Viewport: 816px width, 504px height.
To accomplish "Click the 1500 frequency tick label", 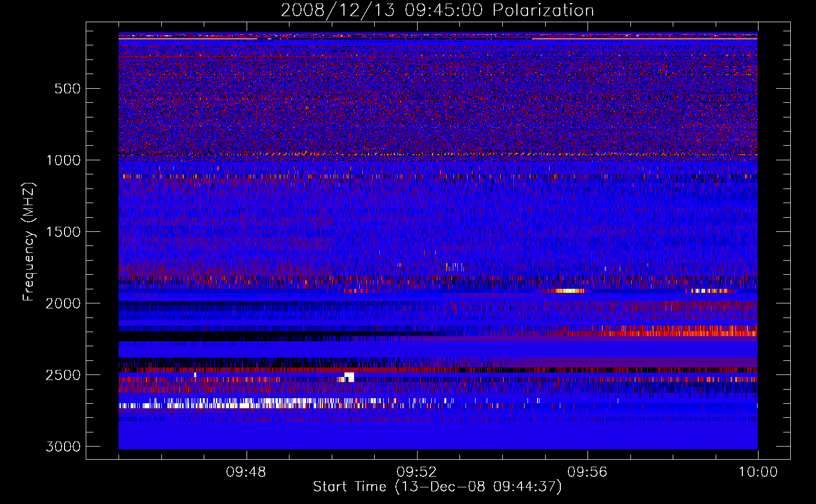I will coord(64,232).
